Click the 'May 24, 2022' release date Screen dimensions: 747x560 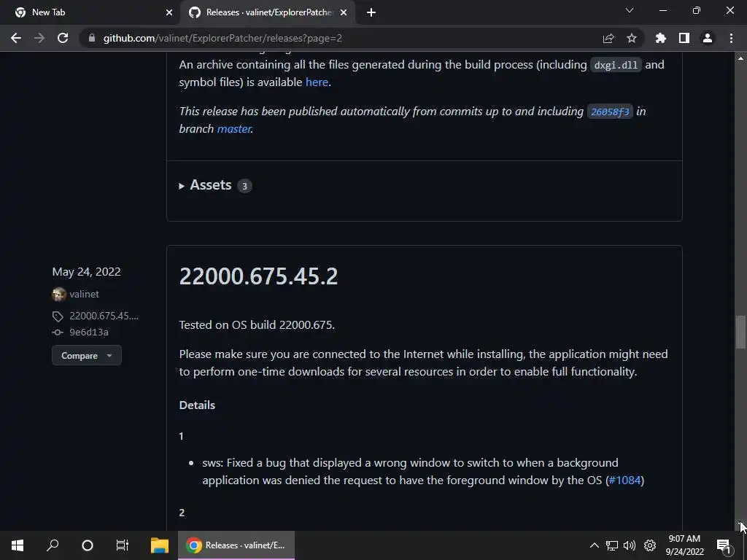pyautogui.click(x=86, y=272)
